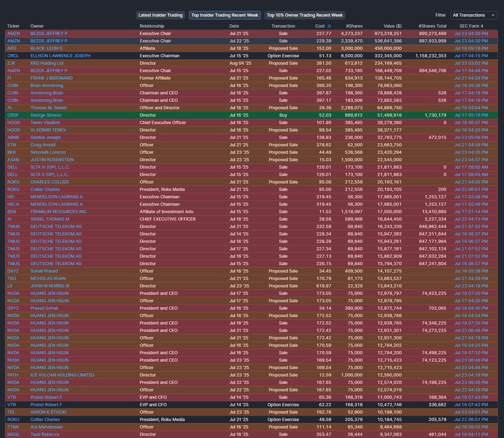504x438 pixels.
Task: Open owner Thomas M. Siebel
Action: click(48, 108)
